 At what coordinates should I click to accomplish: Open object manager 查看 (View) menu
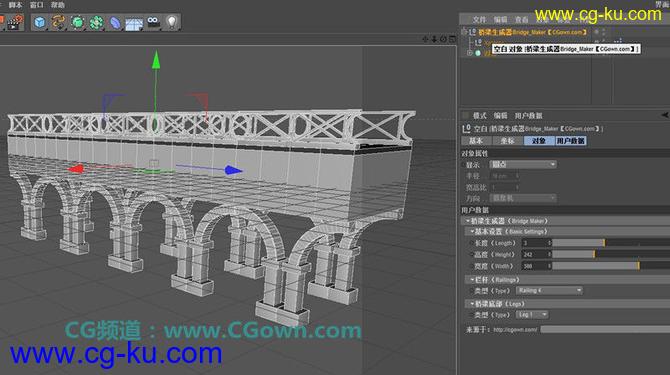click(x=521, y=20)
